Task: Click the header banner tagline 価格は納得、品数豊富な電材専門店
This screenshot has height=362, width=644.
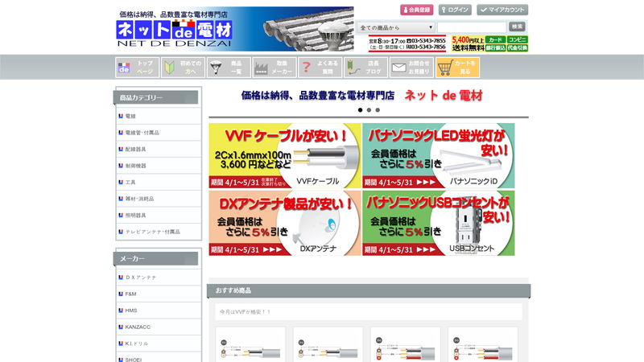Action: point(173,14)
